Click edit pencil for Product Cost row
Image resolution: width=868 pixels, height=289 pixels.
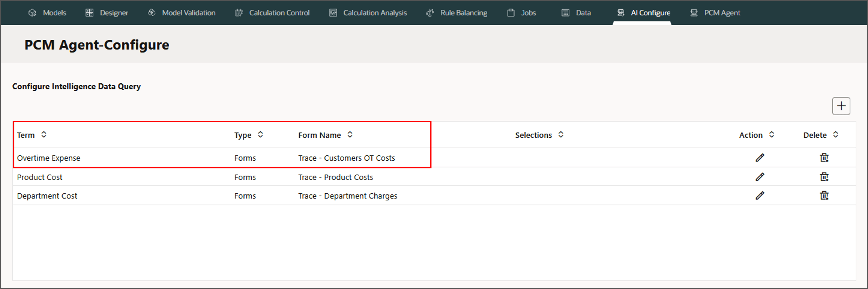(x=760, y=177)
